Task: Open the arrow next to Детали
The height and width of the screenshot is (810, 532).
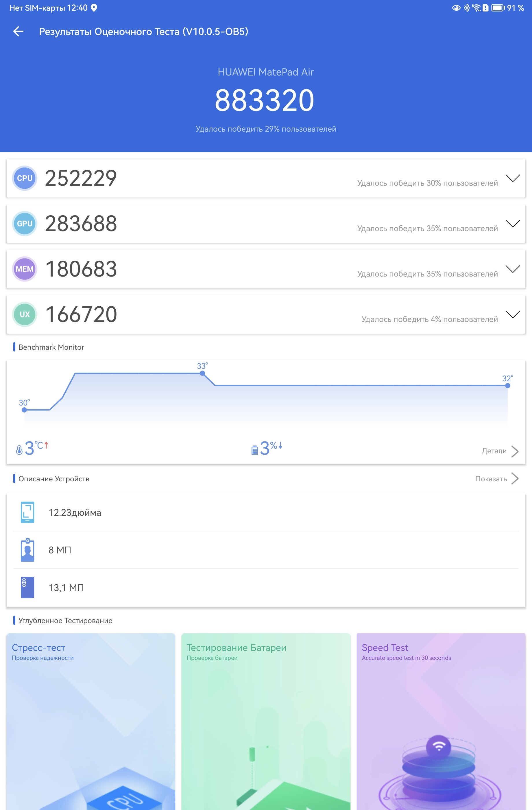Action: pyautogui.click(x=515, y=451)
